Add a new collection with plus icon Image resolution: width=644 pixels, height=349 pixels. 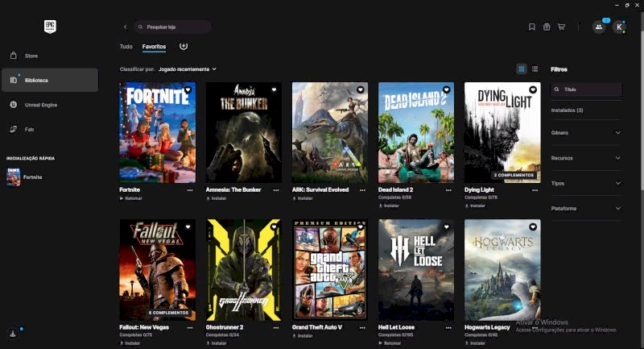184,46
